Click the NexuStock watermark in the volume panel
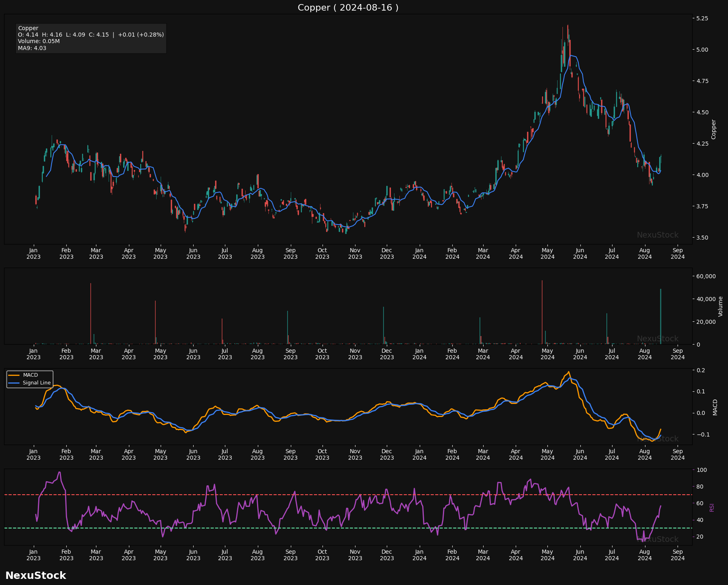The image size is (728, 585). tap(657, 339)
